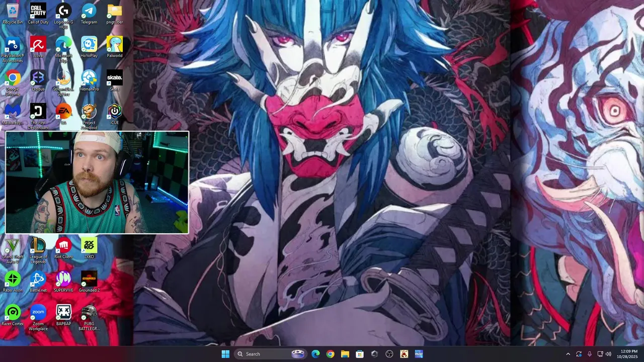Select the 2XKO game icon
The width and height of the screenshot is (644, 362).
click(89, 248)
